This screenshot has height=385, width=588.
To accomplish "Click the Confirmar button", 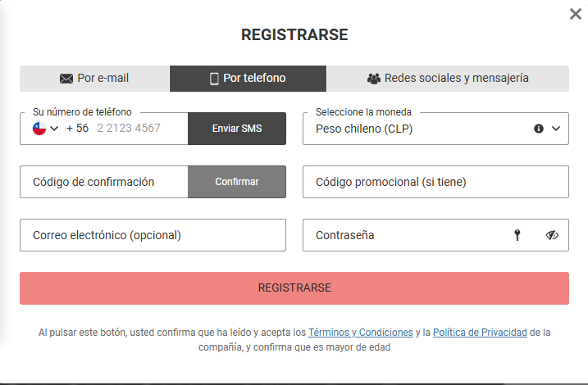I will point(237,182).
